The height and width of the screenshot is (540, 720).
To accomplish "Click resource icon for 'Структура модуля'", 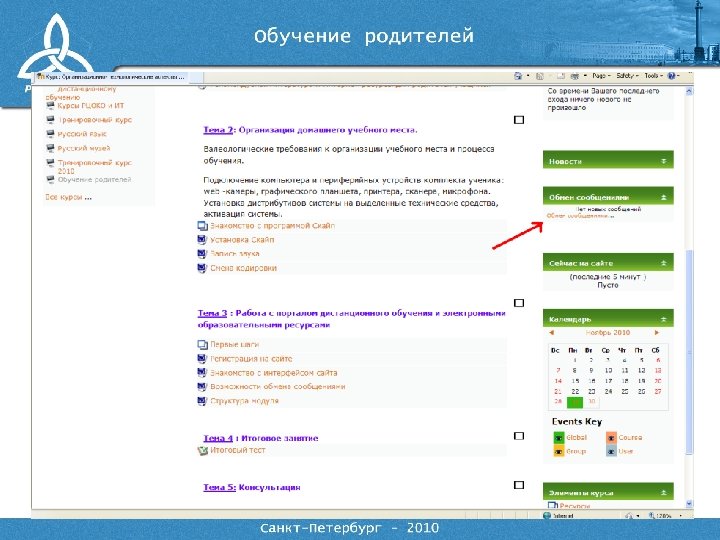I will tap(202, 401).
